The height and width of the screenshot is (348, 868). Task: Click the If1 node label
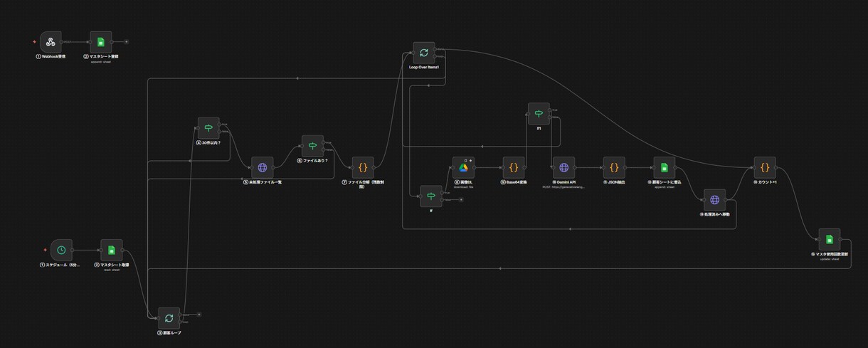click(x=539, y=127)
